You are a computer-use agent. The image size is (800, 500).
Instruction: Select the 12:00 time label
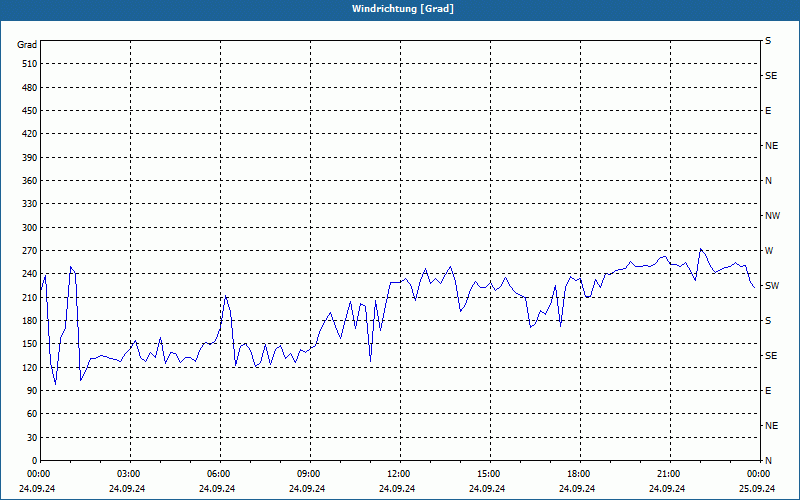398,474
